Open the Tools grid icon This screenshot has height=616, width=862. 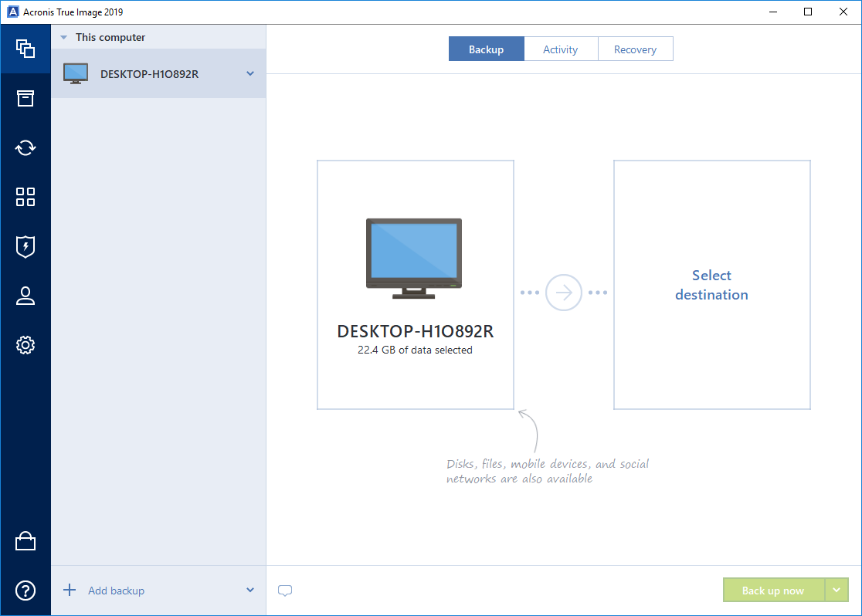(25, 197)
